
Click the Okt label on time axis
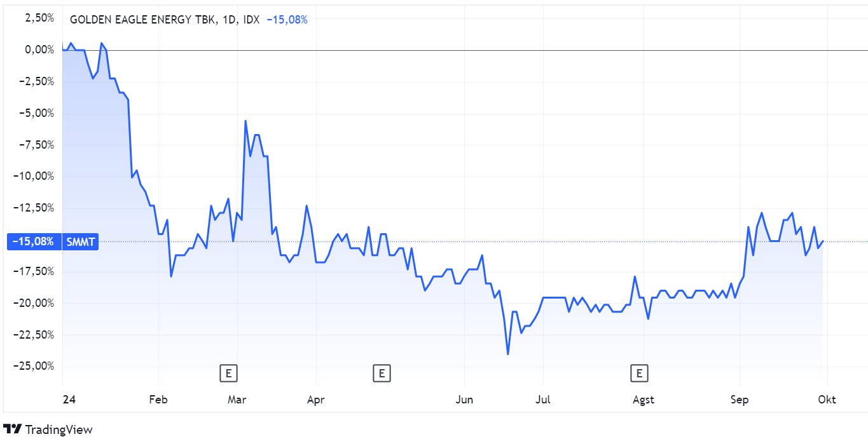point(827,400)
